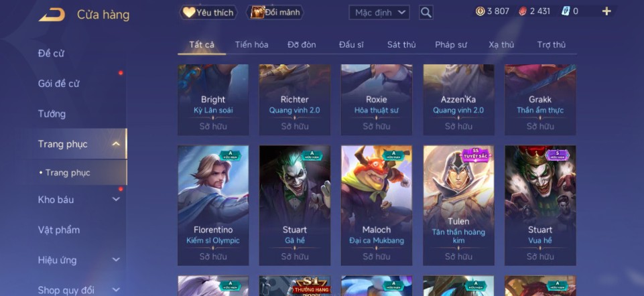
Task: Click the blue voucher currency icon
Action: click(566, 11)
